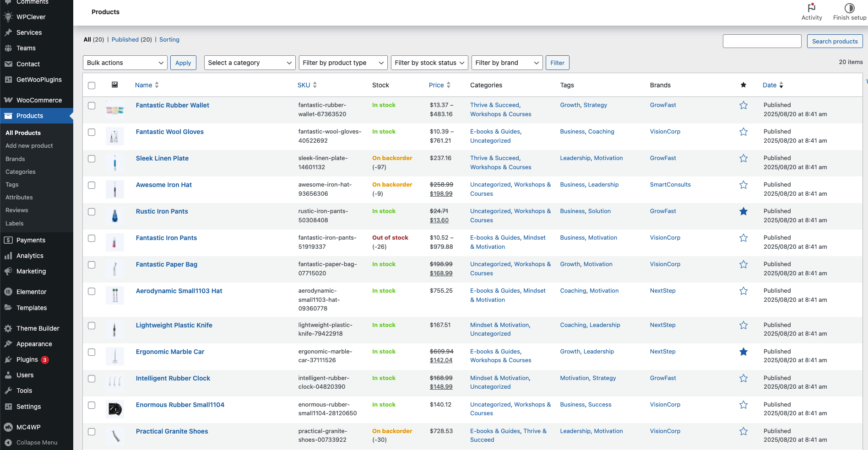Open the Activity panel icon
Image resolution: width=868 pixels, height=450 pixels.
click(x=811, y=8)
